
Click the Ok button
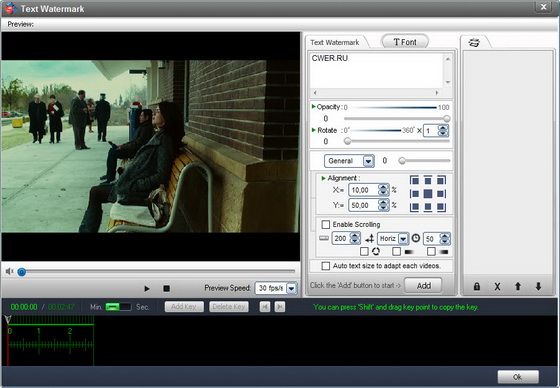(518, 377)
